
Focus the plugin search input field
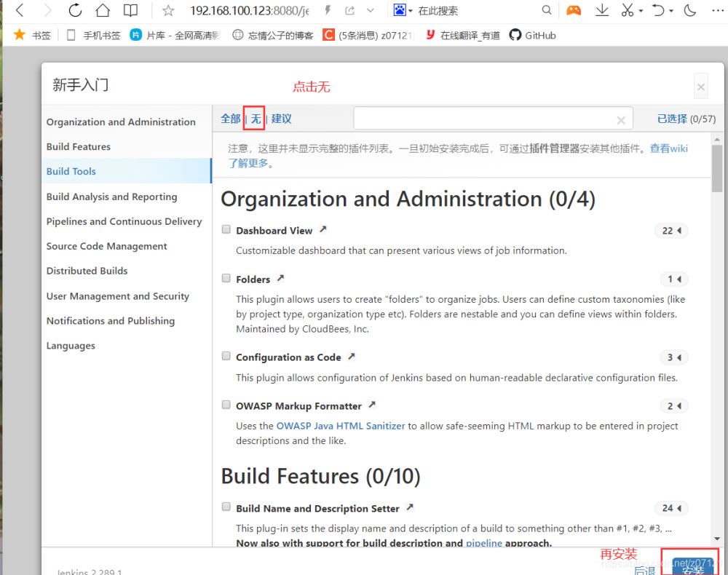(x=484, y=119)
